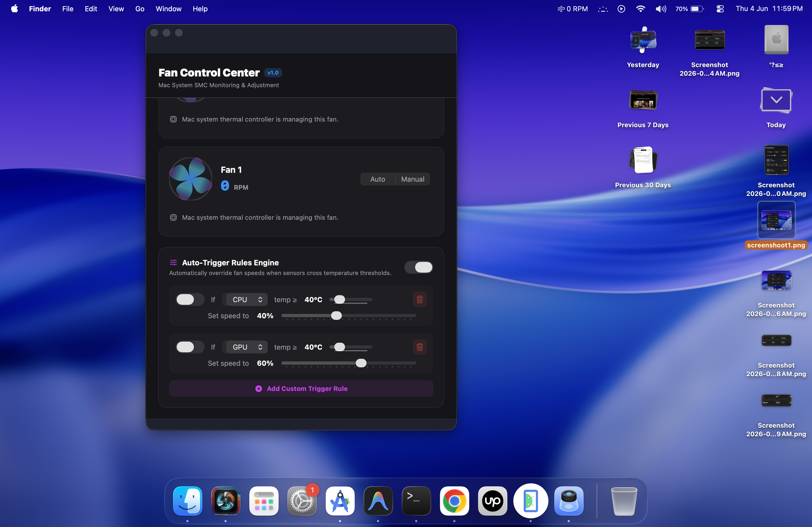
Task: Open Terminal from the Dock
Action: [x=416, y=501]
